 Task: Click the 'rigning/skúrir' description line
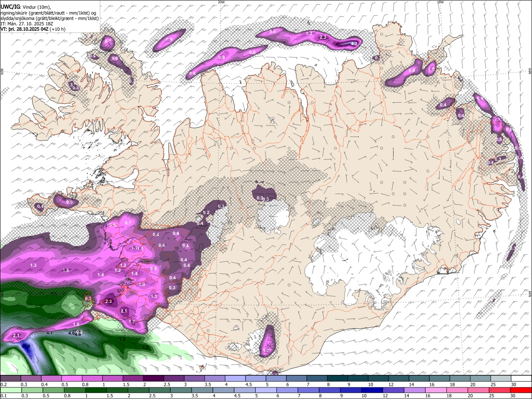pyautogui.click(x=48, y=13)
